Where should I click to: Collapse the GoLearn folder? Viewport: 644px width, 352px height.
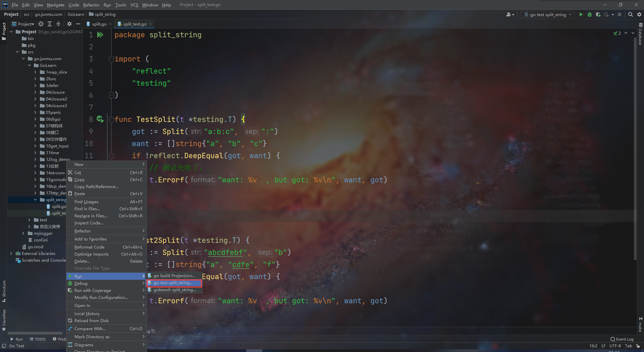click(x=30, y=65)
